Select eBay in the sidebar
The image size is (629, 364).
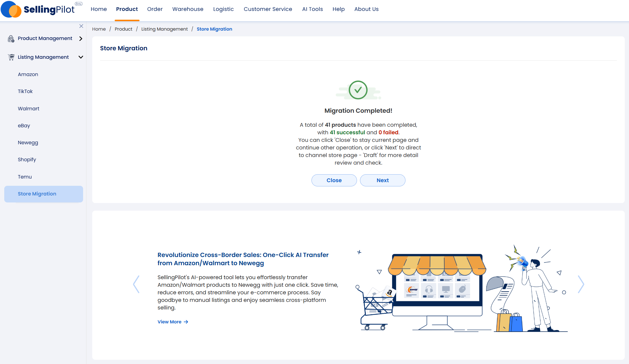(24, 125)
